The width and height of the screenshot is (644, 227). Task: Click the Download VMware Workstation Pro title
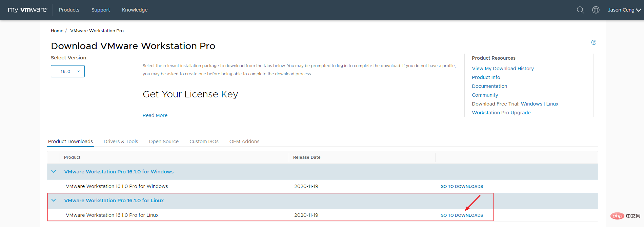click(133, 46)
